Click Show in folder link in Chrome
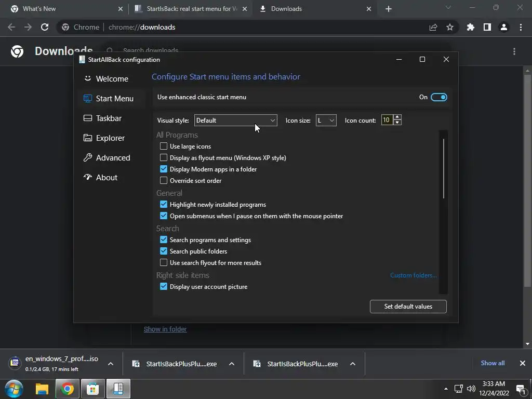 pyautogui.click(x=165, y=329)
